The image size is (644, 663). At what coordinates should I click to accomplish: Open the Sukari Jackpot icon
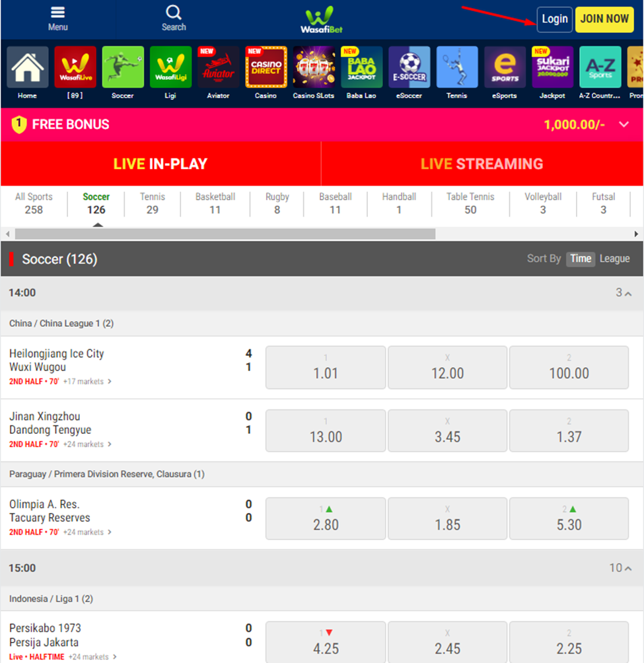(553, 67)
